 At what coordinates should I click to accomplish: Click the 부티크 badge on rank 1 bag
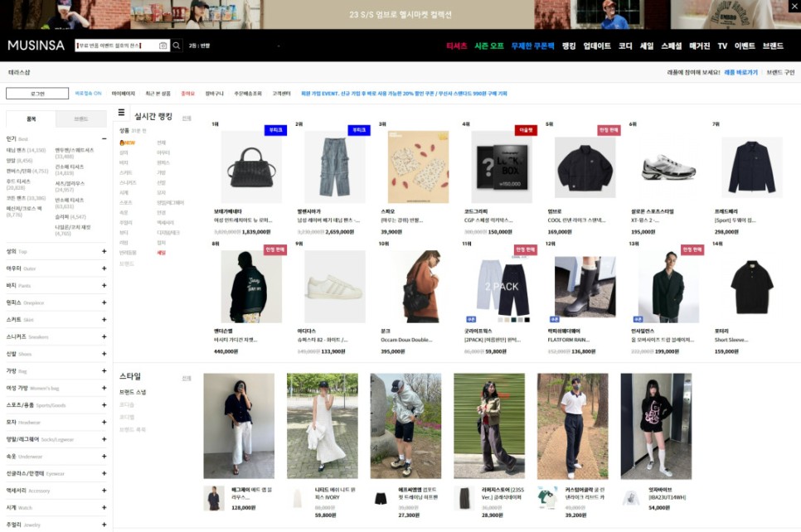276,130
